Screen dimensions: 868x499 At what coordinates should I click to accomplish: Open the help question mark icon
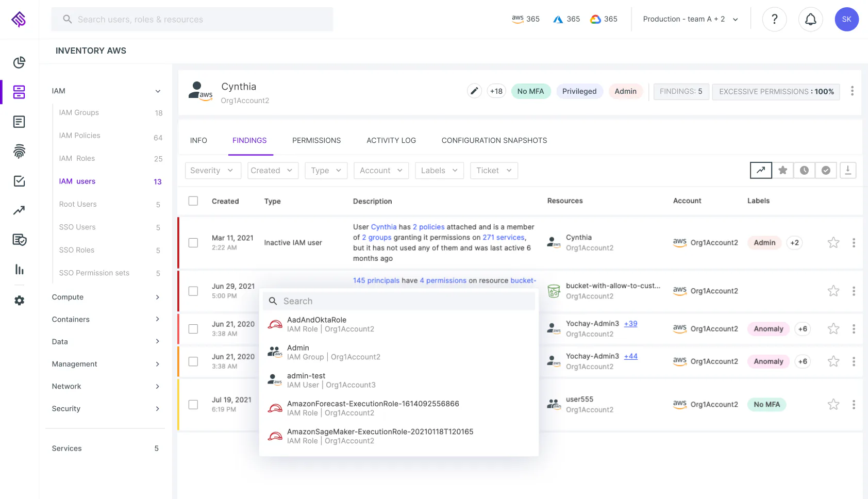click(774, 19)
